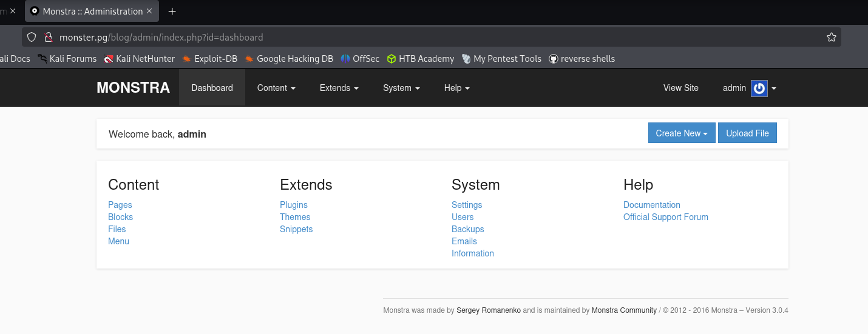Open Backups link under System
Screen dimensions: 868x334
tap(468, 229)
